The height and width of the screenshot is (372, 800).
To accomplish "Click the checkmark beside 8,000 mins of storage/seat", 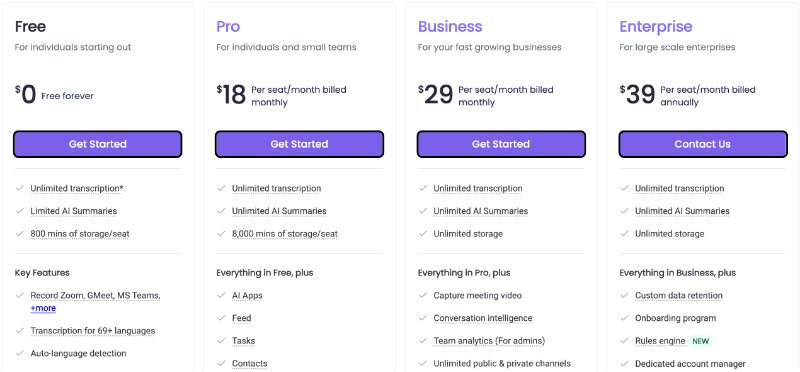I will pos(221,234).
